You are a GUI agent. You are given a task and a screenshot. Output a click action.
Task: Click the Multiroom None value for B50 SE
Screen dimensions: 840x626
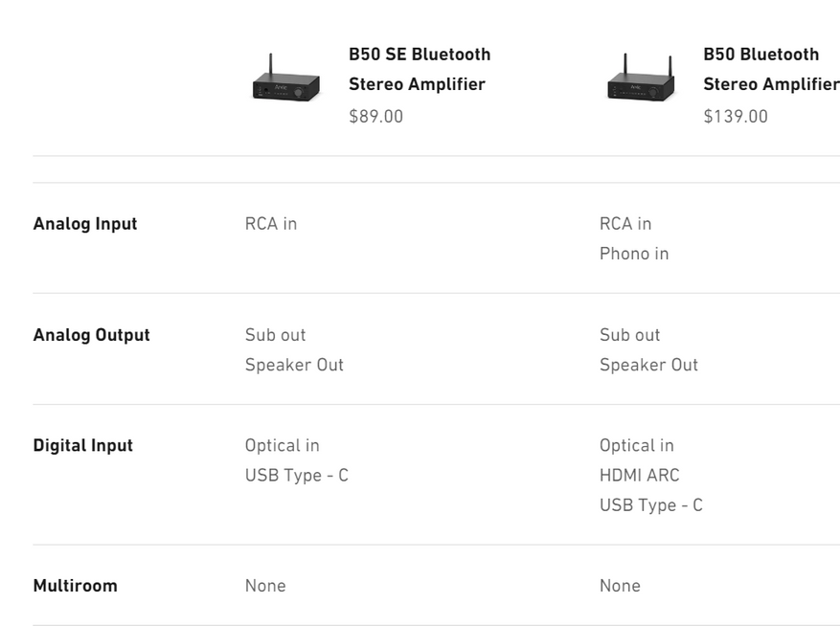coord(265,585)
